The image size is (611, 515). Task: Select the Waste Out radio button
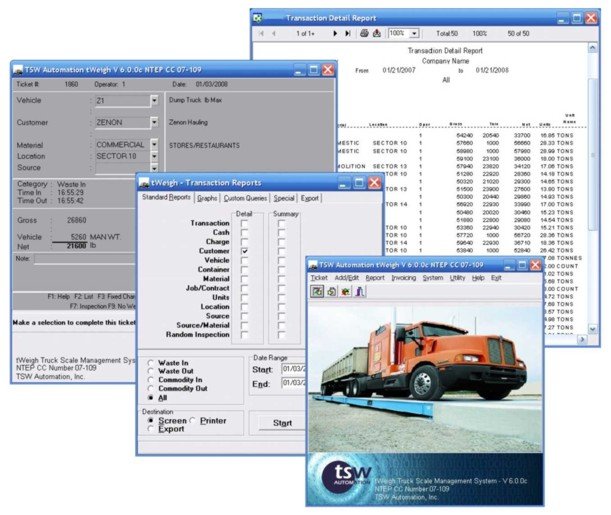click(150, 371)
